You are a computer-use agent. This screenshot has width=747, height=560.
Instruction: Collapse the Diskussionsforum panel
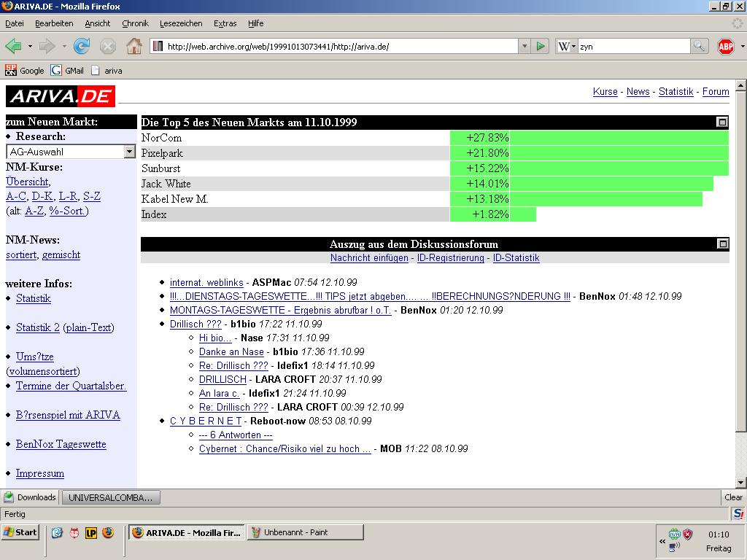tap(722, 244)
